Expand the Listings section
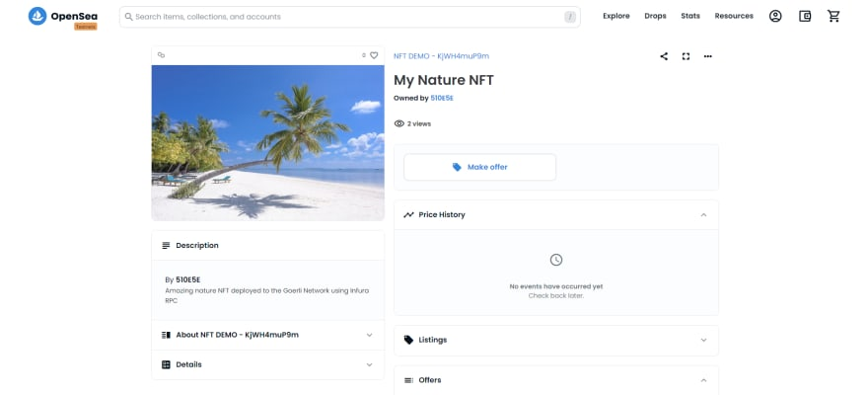The image size is (868, 395). 703,340
